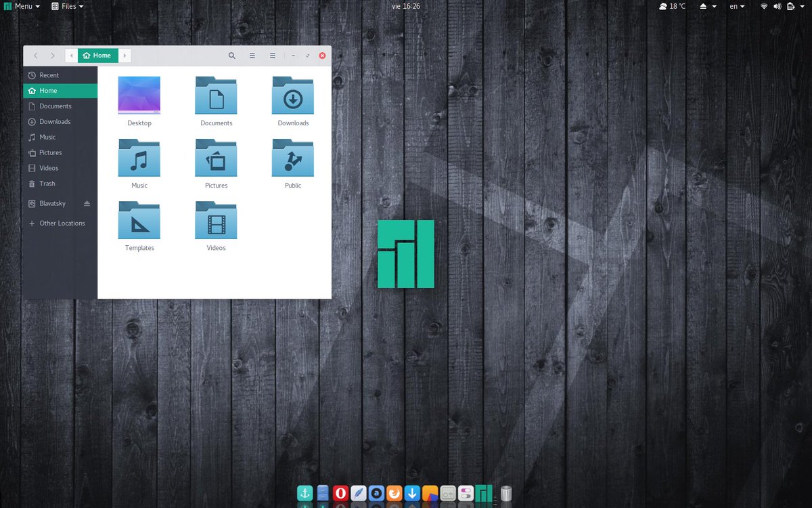The width and height of the screenshot is (812, 508).
Task: Select the Pictures folder icon in main pane
Action: pos(216,157)
